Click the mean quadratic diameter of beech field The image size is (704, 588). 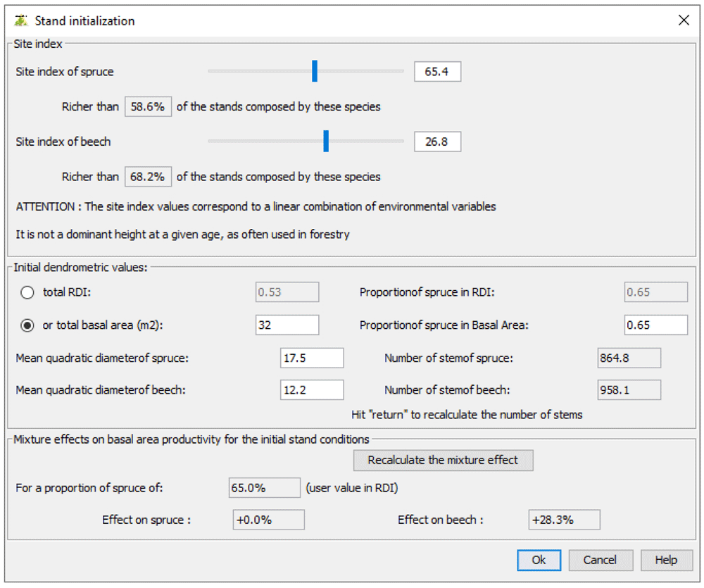[x=312, y=390]
